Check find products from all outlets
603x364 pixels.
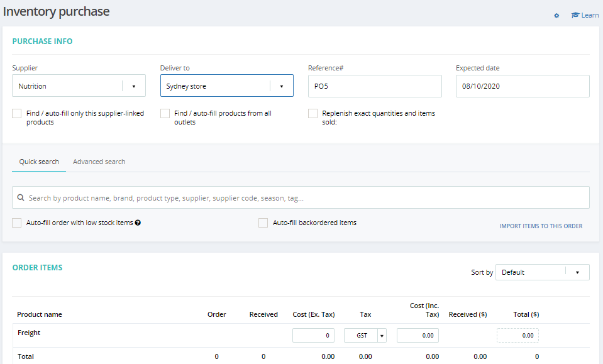[x=165, y=114]
